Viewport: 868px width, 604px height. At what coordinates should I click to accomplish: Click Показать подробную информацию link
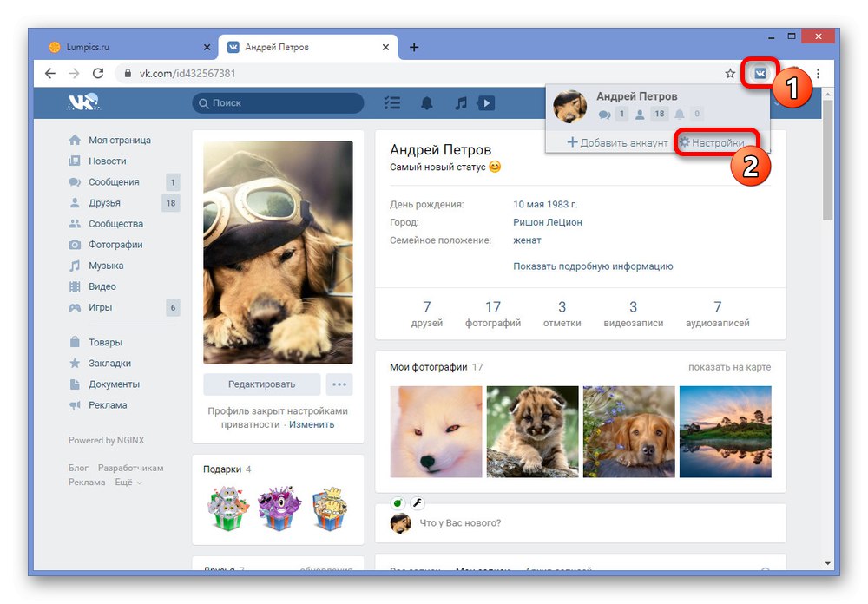click(593, 266)
